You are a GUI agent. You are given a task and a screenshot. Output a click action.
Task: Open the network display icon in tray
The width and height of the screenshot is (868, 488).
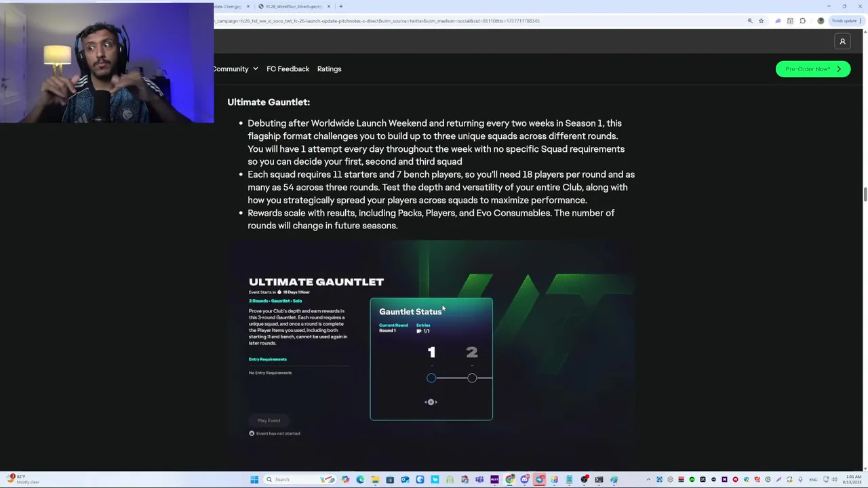(x=826, y=479)
